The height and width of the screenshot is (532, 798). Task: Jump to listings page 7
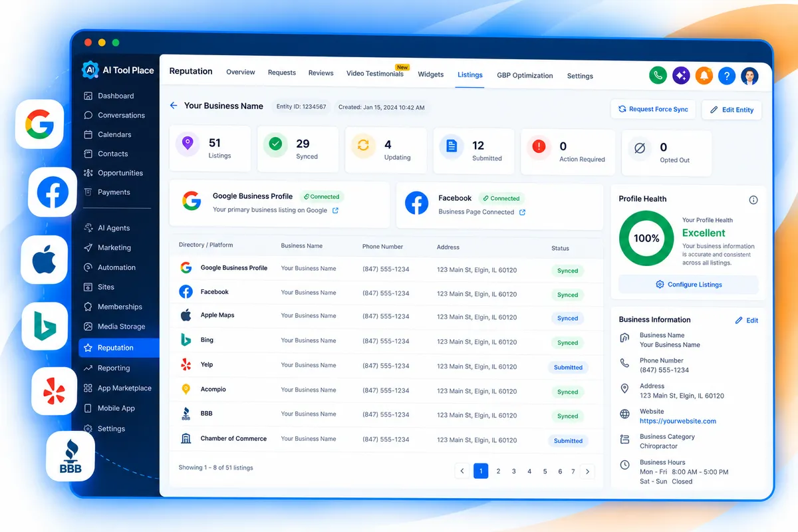pos(573,471)
